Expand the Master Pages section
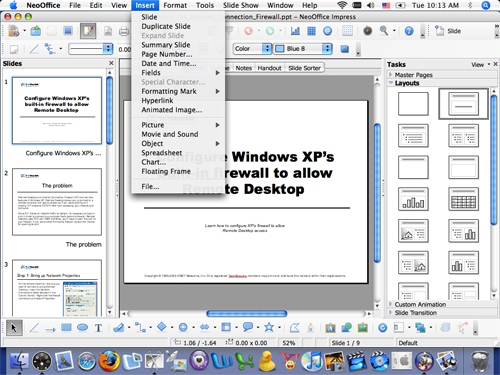This screenshot has width=500, height=375. pos(413,75)
